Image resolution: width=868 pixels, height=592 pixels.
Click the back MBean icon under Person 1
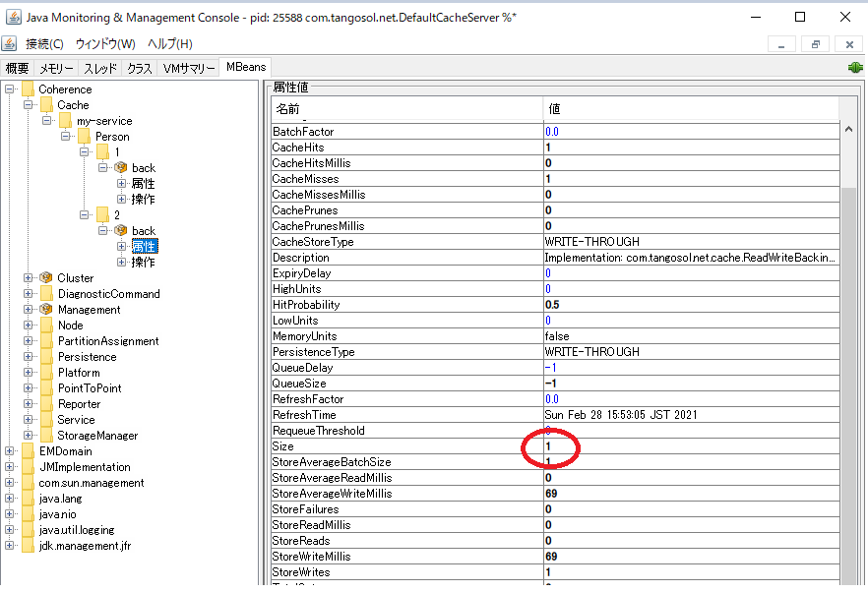[x=121, y=167]
